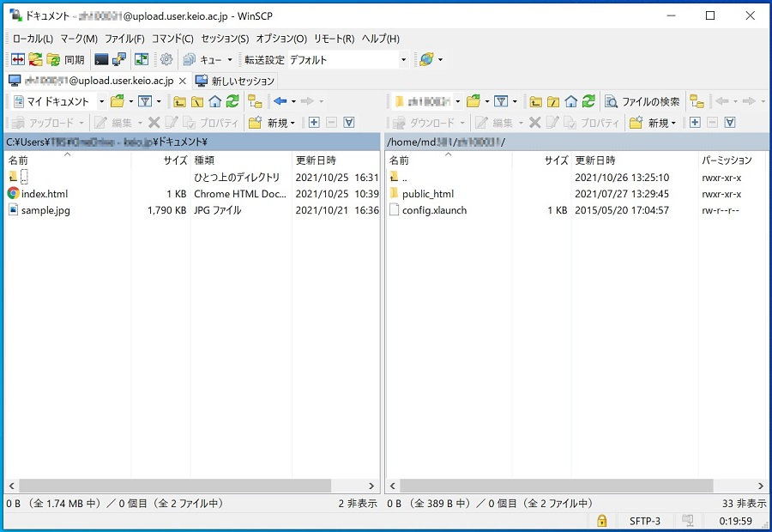Click the ファイルの検索 button
The width and height of the screenshot is (772, 532).
(x=642, y=101)
